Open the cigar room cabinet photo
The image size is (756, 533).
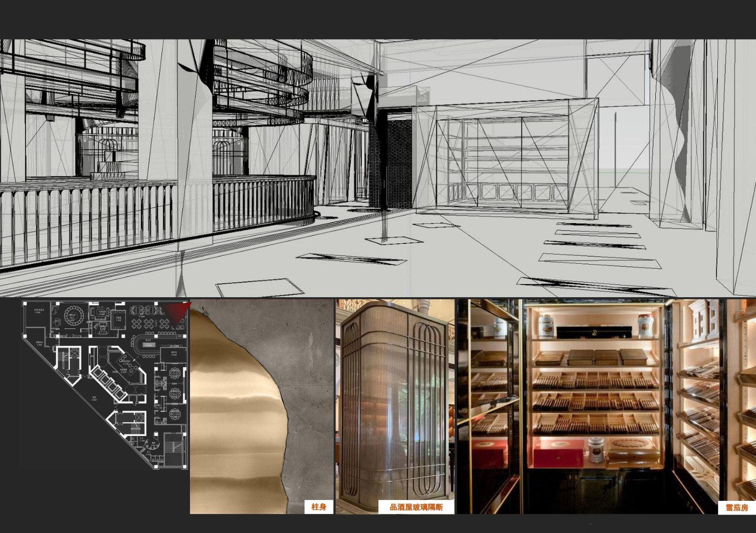point(606,406)
